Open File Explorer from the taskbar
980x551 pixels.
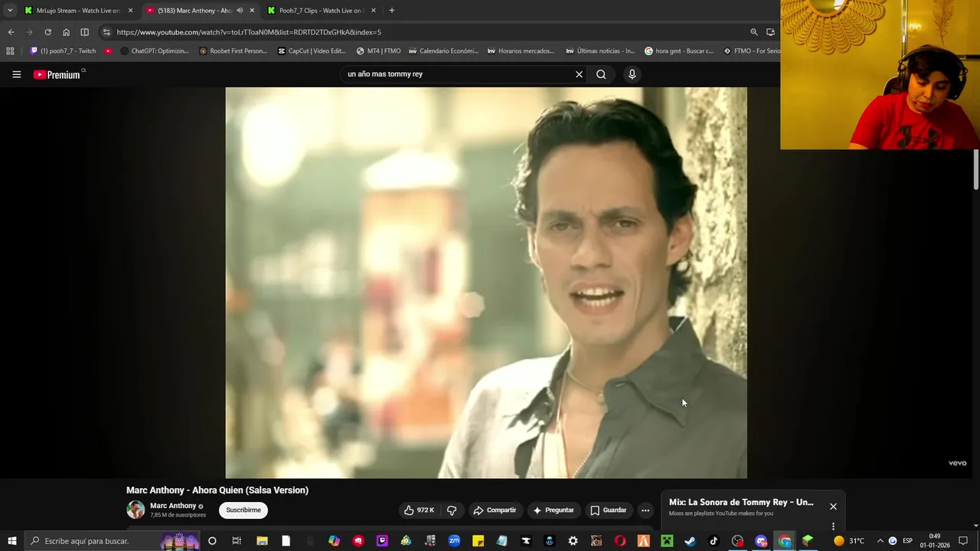[262, 541]
